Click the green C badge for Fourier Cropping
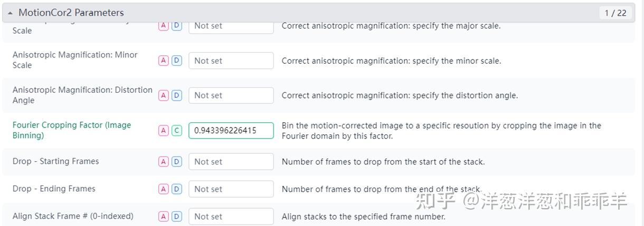This screenshot has width=644, height=226. pyautogui.click(x=177, y=131)
